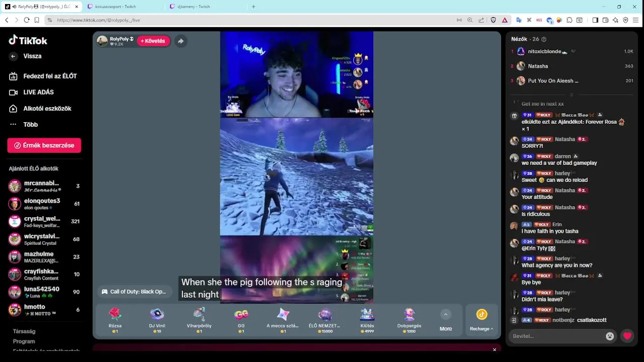
Task: Open luna542540 live stream
Action: click(x=44, y=292)
